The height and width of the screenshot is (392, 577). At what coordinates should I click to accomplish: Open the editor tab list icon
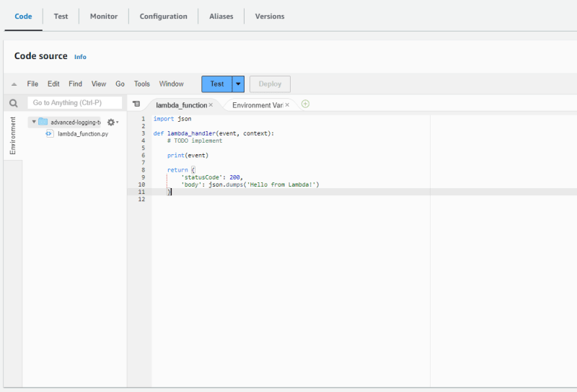pos(136,104)
